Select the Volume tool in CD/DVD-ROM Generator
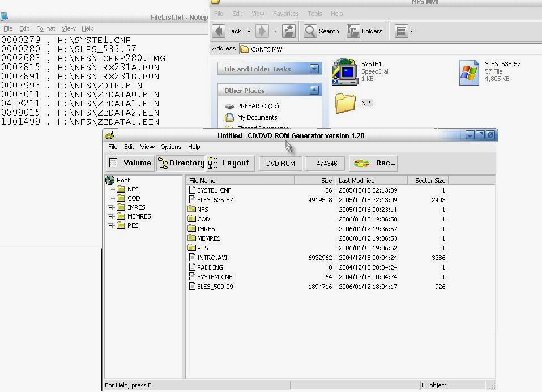Viewport: 542px width, 392px height. point(130,163)
